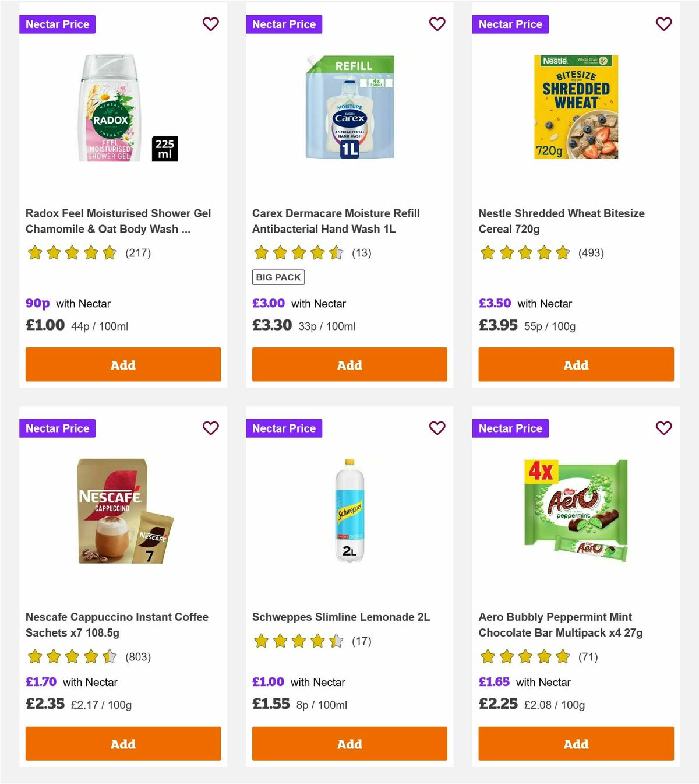This screenshot has height=784, width=699.
Task: Favourite the Schweppes Slimline Lemonade
Action: 437,428
